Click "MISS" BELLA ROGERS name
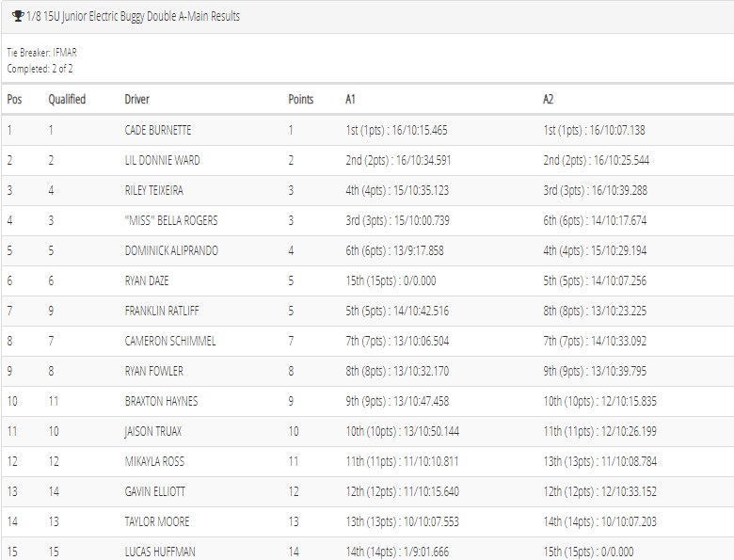The image size is (734, 560). (171, 220)
